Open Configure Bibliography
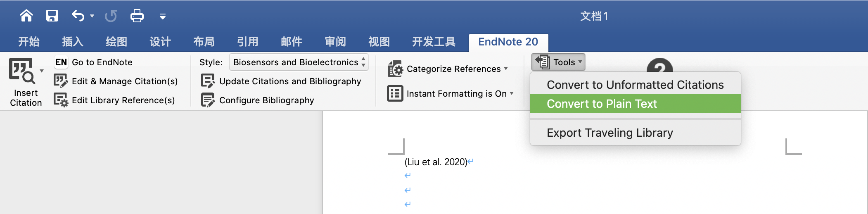 pos(258,100)
